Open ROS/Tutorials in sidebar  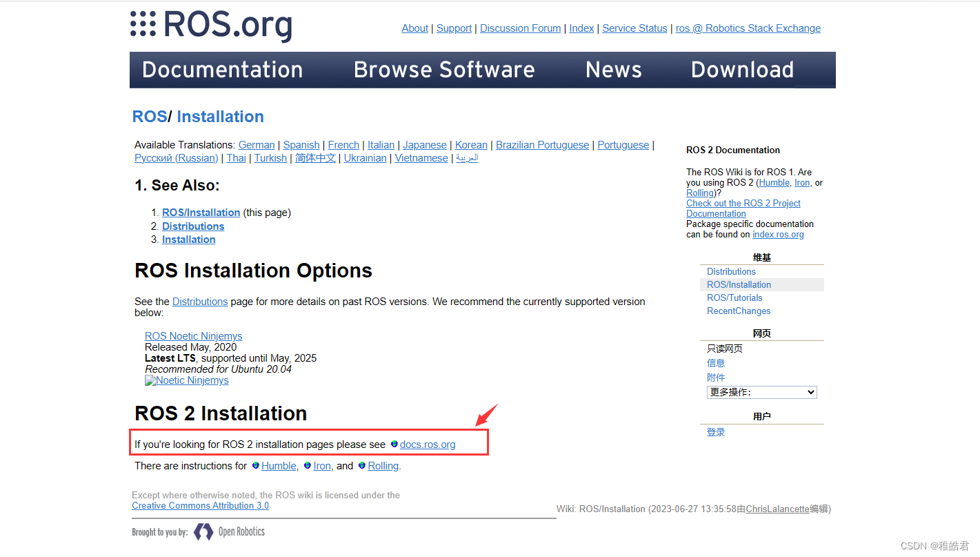pyautogui.click(x=734, y=298)
